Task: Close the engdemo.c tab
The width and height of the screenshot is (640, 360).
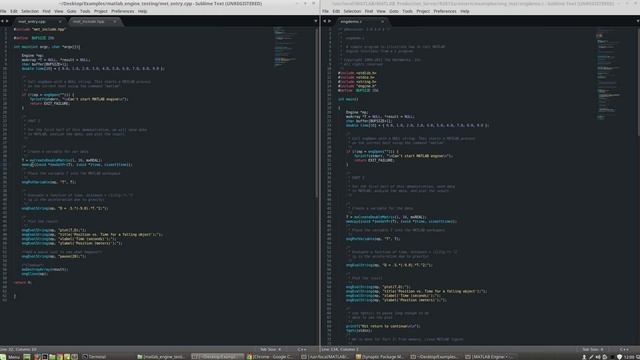Action: 382,21
